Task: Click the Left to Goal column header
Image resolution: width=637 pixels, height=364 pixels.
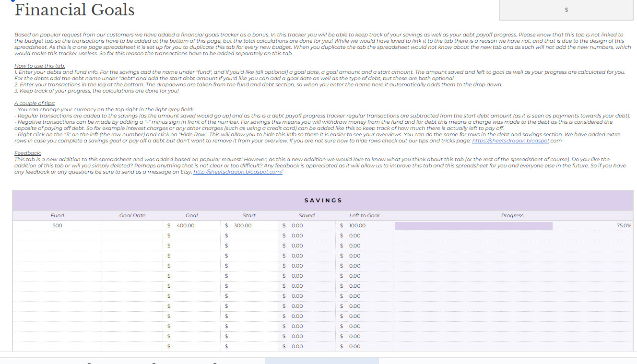Action: point(365,215)
